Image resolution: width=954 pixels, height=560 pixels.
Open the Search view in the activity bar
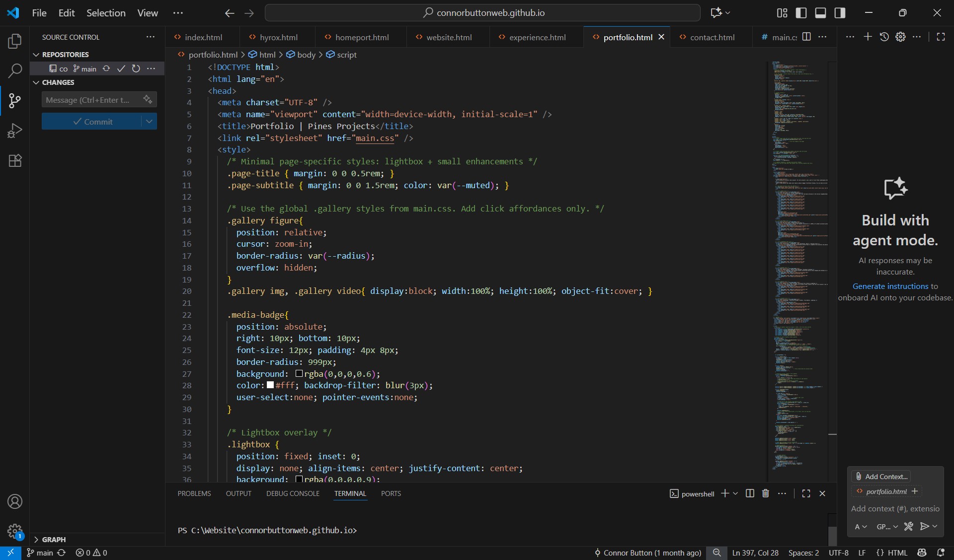tap(15, 71)
